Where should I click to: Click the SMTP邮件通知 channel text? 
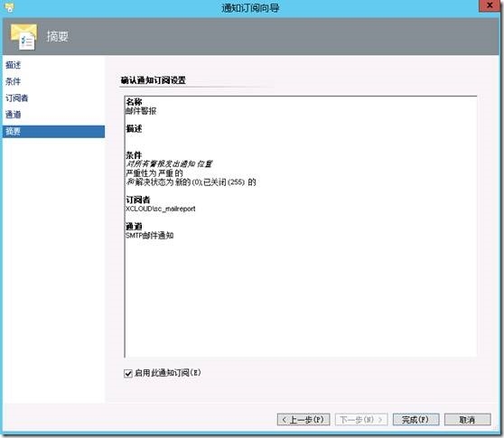[149, 236]
